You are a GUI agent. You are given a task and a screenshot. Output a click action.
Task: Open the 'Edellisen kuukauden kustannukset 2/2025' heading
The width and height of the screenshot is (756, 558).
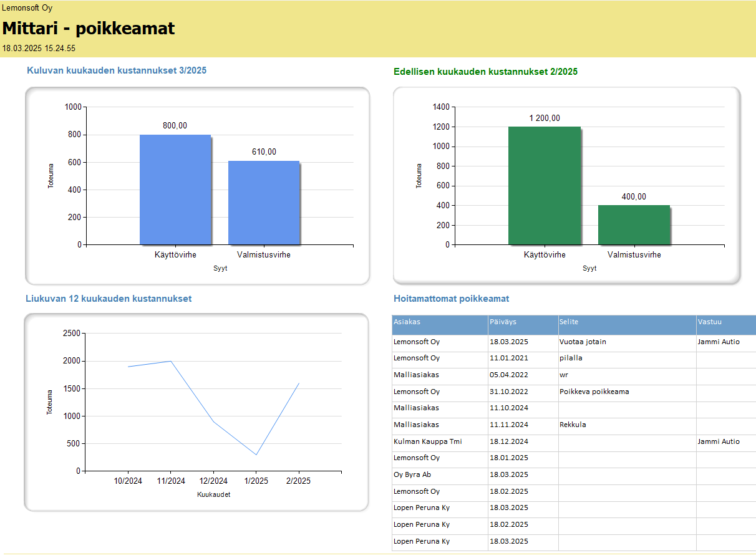[485, 72]
